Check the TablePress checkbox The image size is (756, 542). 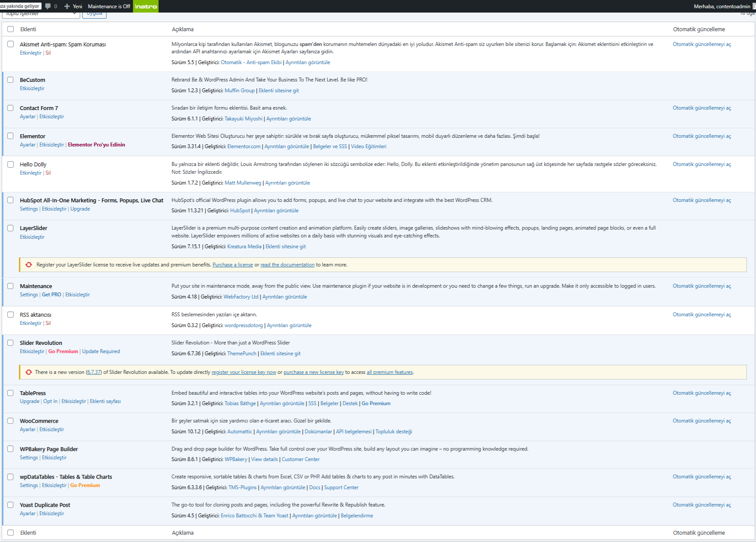[x=10, y=393]
